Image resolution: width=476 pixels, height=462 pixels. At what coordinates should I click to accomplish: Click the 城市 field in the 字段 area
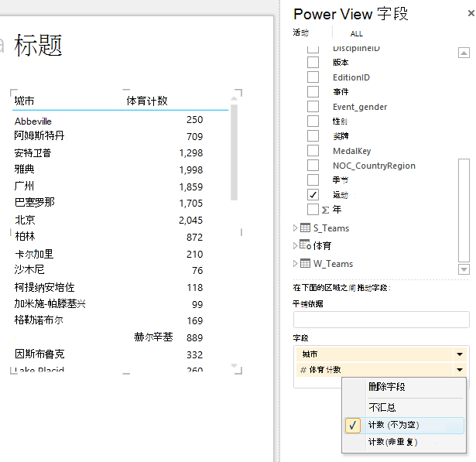pyautogui.click(x=375, y=354)
